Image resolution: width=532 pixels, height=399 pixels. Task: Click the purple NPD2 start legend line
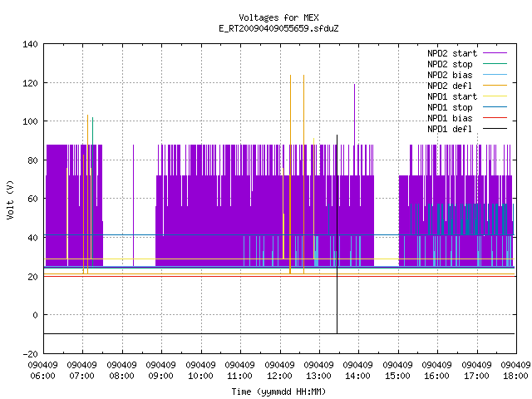(495, 53)
